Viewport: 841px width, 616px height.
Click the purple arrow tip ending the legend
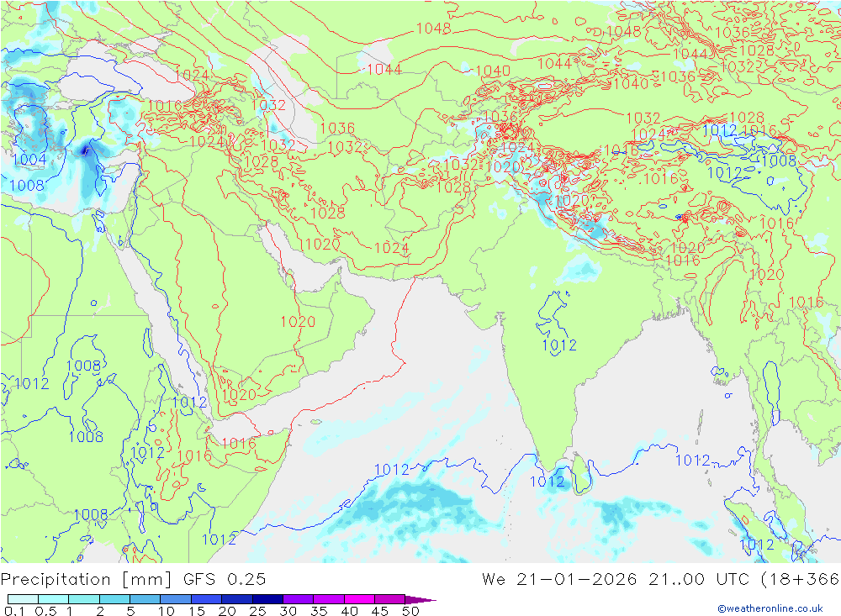click(421, 599)
